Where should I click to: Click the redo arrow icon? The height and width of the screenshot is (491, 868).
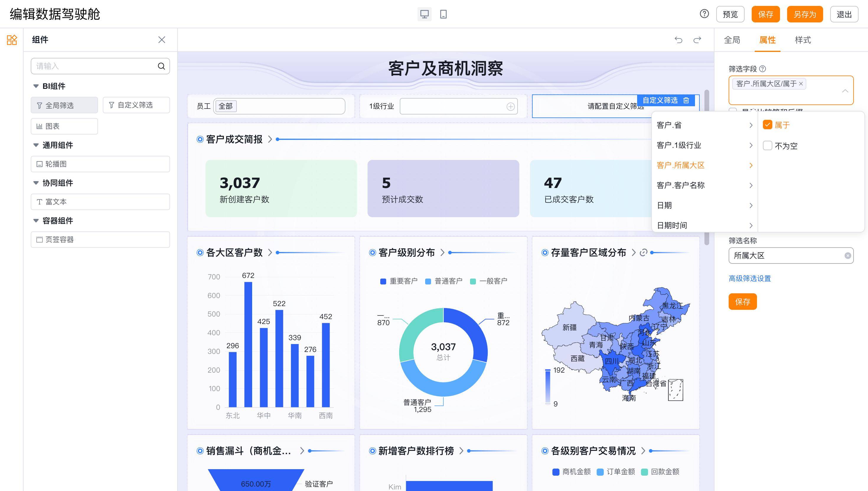tap(697, 40)
